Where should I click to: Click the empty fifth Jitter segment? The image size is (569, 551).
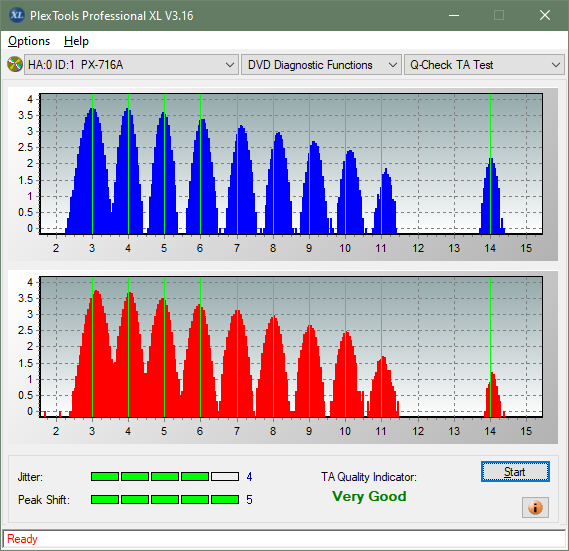pos(225,477)
